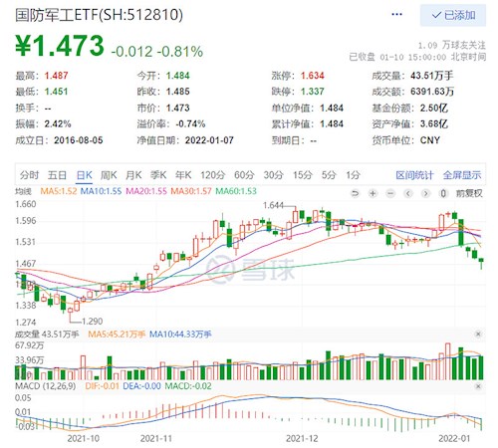Select the 年K yearly candlestick tab

[x=183, y=175]
